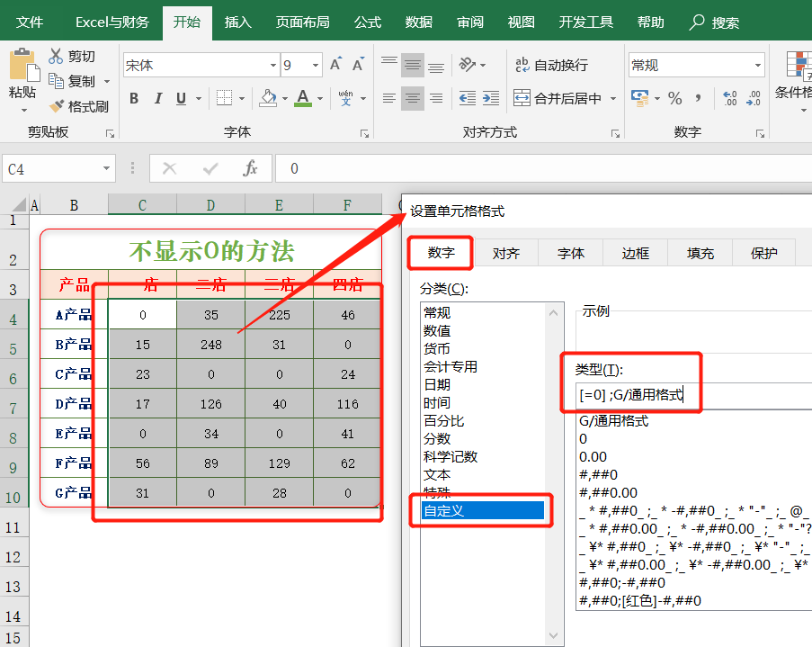The width and height of the screenshot is (812, 647).
Task: Click the Percent Style icon
Action: 674,97
